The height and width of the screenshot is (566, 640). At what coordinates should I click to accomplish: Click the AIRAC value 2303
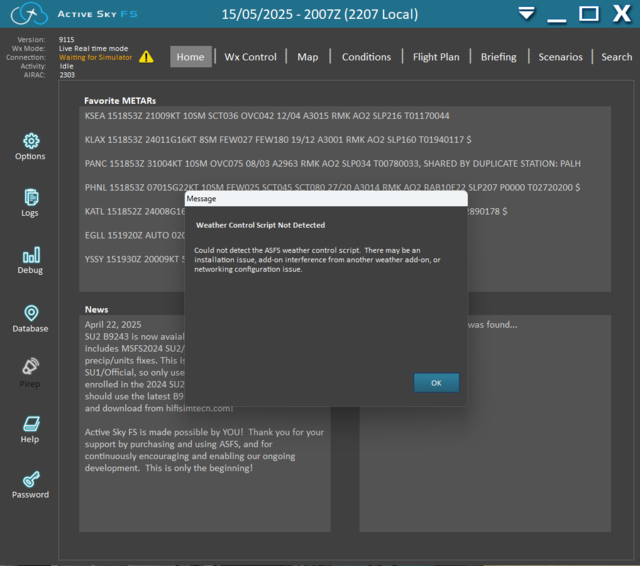67,75
